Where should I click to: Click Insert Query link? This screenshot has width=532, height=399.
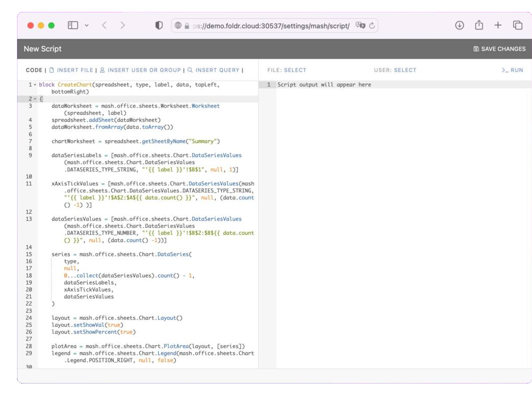coord(217,70)
